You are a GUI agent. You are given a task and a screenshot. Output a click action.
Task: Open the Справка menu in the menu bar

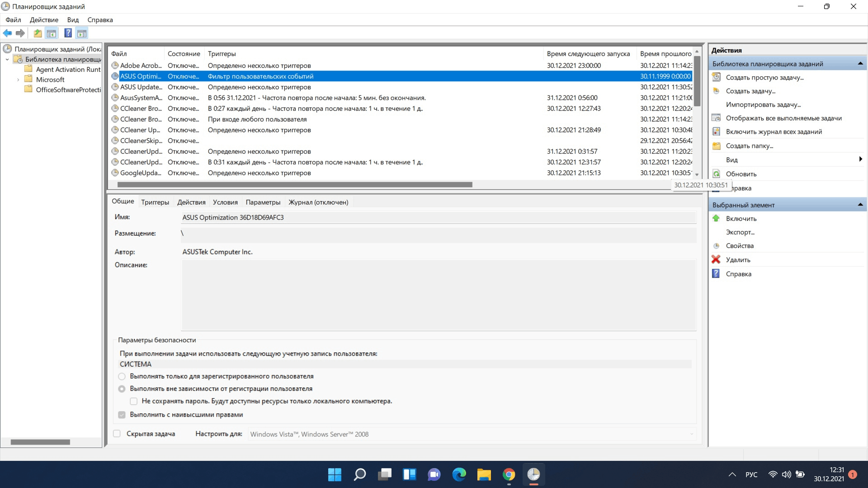click(x=100, y=20)
